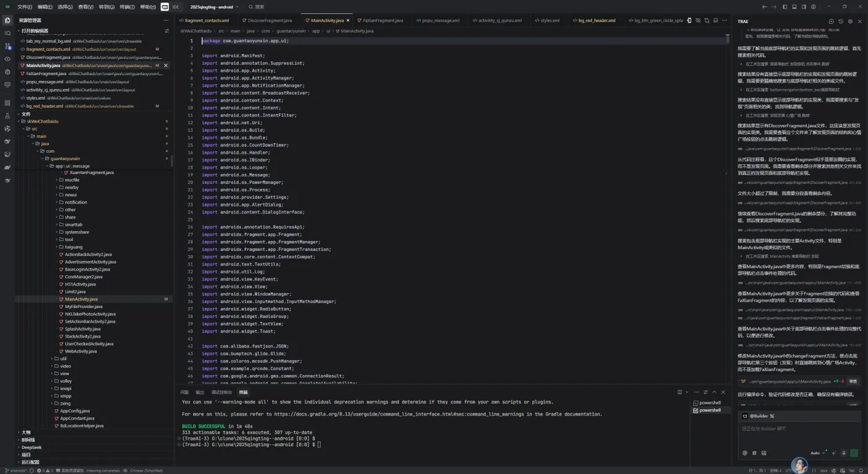The width and height of the screenshot is (868, 474).
Task: Toggle secondary sidebar layout icon in title bar
Action: click(804, 7)
